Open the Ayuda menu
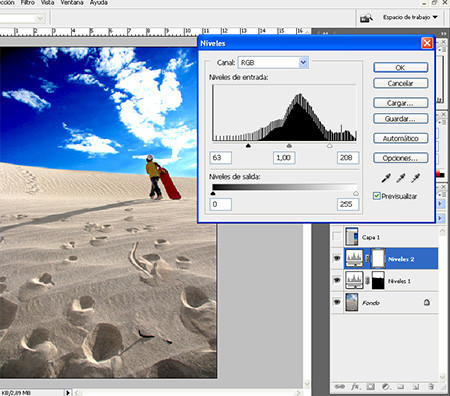The height and width of the screenshot is (396, 450). [x=99, y=3]
